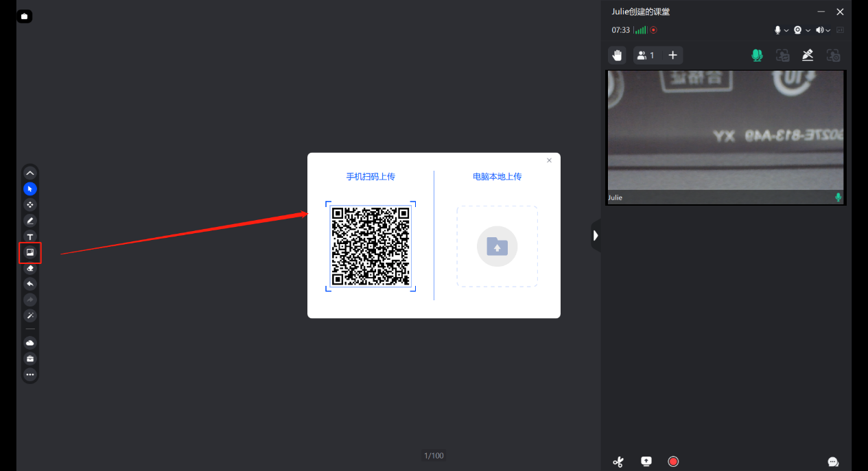Open the participants list showing 1
This screenshot has height=471, width=868.
tap(646, 56)
